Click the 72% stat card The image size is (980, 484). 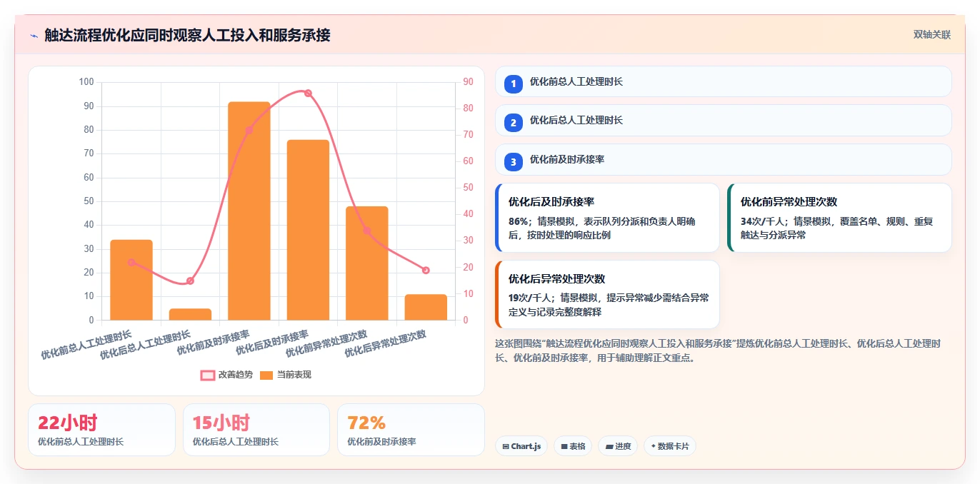click(x=411, y=430)
